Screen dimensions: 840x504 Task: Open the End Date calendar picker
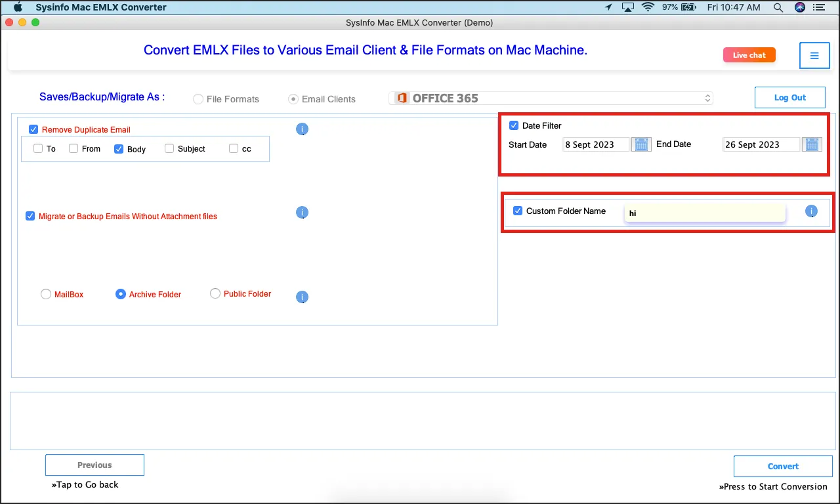pos(812,144)
